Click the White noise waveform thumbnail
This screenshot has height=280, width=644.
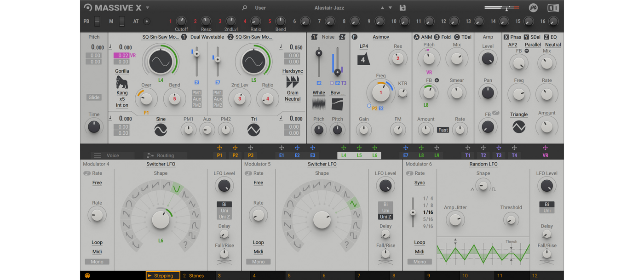click(x=319, y=103)
